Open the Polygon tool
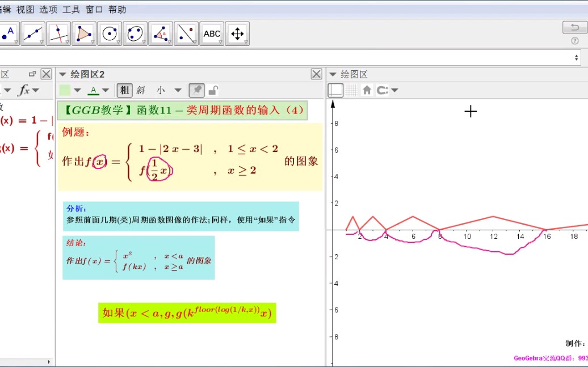Image resolution: width=588 pixels, height=367 pixels. point(83,33)
